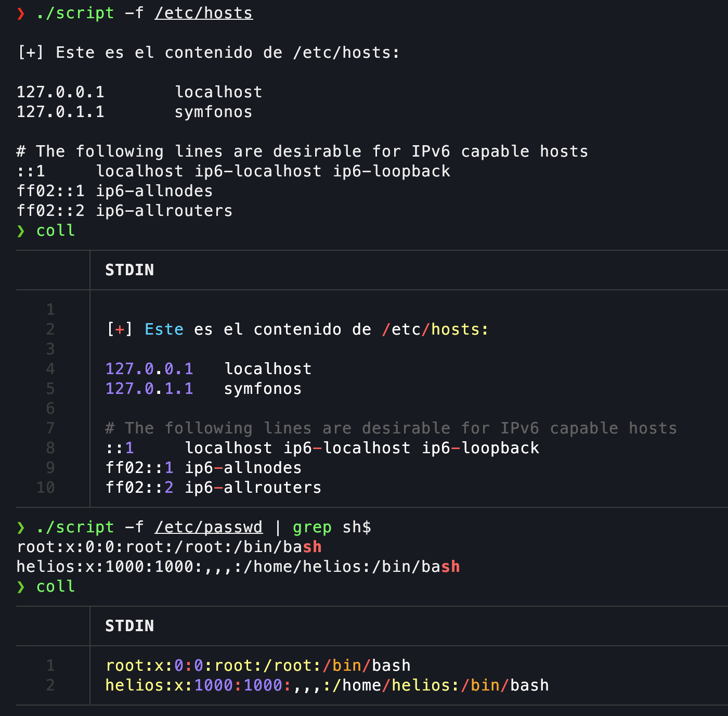Screen dimensions: 728x716
Task: Click the blue word 'Este' in the STDIN listing
Action: [164, 329]
